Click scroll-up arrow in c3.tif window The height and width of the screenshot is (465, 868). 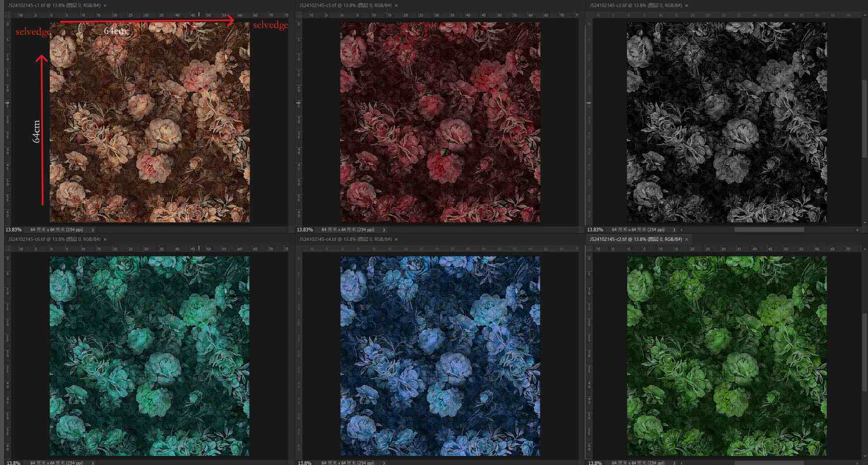point(865,15)
